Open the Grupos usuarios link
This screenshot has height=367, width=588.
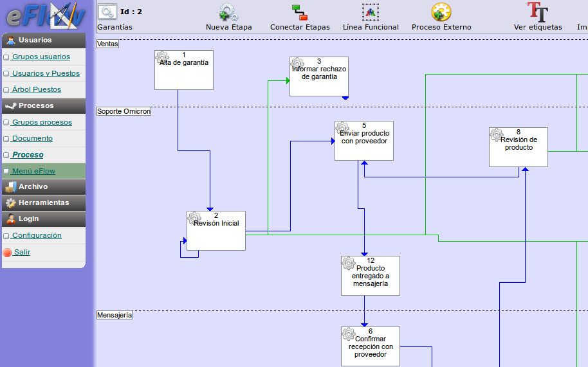41,57
